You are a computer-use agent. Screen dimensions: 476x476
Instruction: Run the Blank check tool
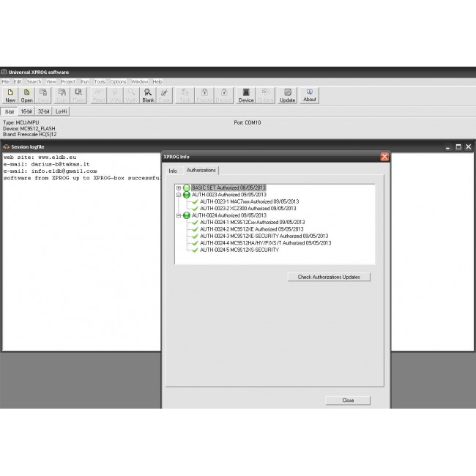pos(148,95)
